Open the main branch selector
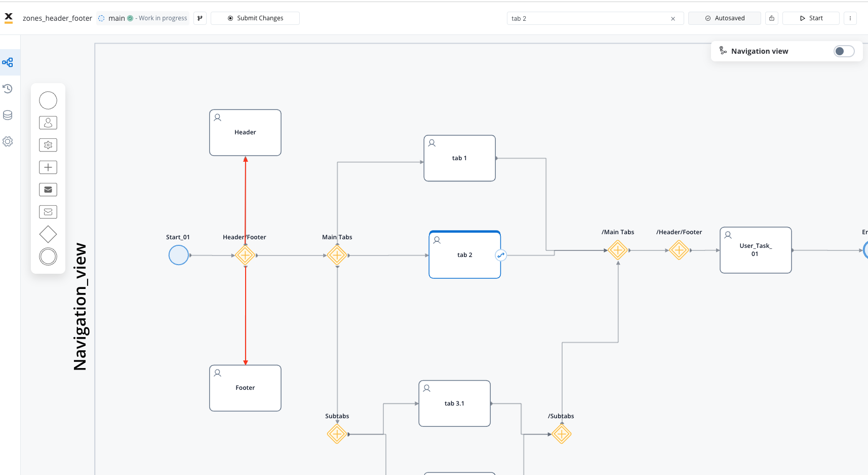The width and height of the screenshot is (868, 475). [x=143, y=18]
